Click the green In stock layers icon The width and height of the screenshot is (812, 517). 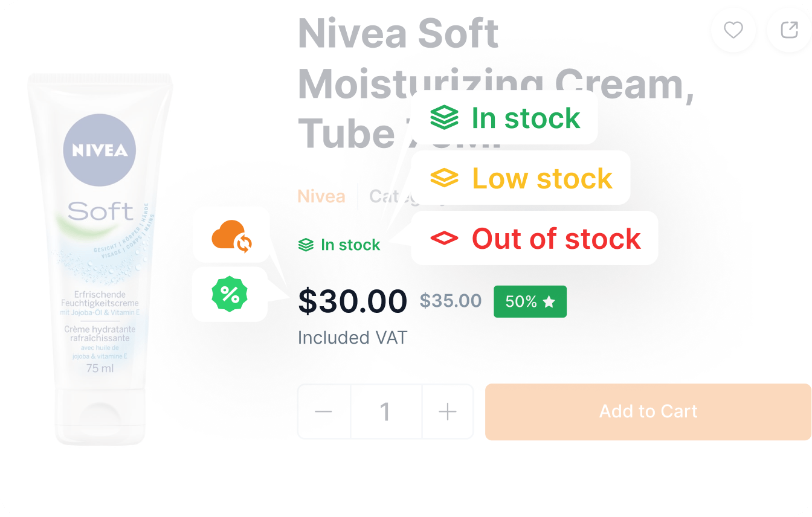(444, 118)
